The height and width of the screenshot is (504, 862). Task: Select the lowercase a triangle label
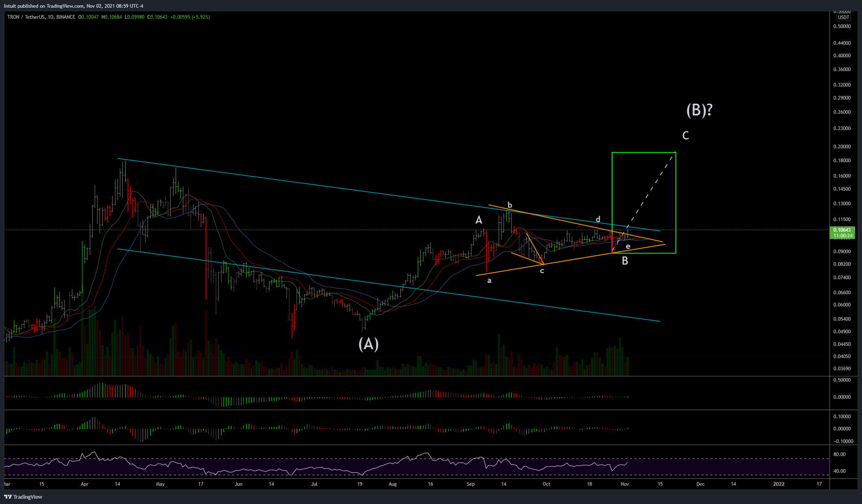489,280
